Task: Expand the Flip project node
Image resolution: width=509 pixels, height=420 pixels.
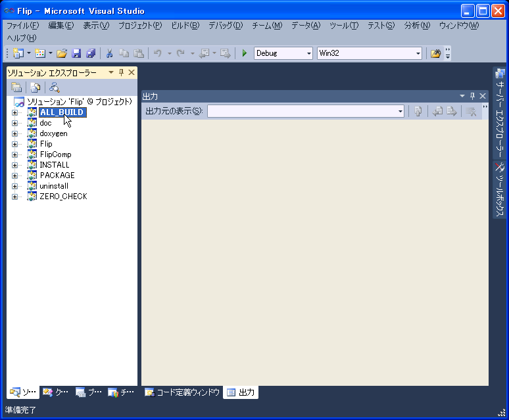Action: tap(14, 144)
